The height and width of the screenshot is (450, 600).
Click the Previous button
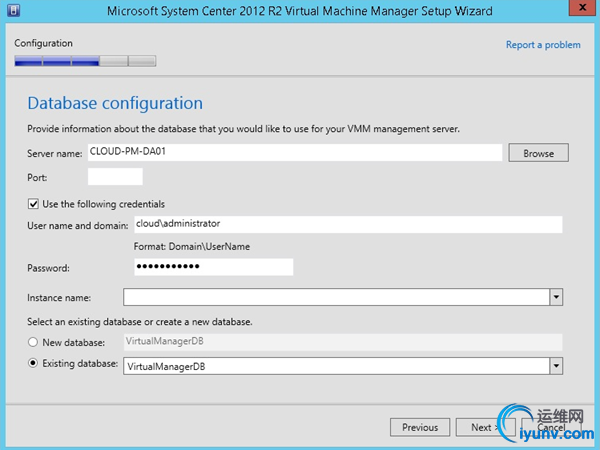pyautogui.click(x=420, y=427)
